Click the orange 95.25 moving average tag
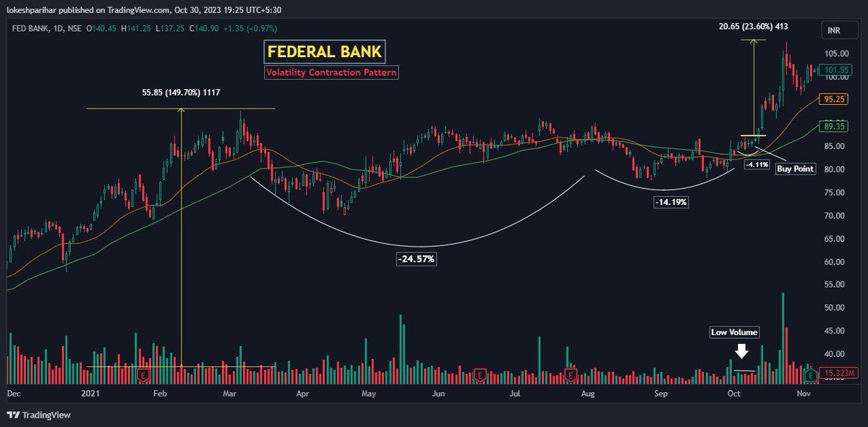868x427 pixels. click(x=835, y=98)
